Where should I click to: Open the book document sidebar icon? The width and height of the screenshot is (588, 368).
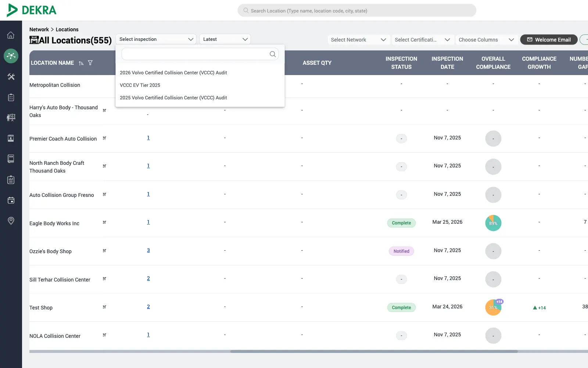coord(11,159)
